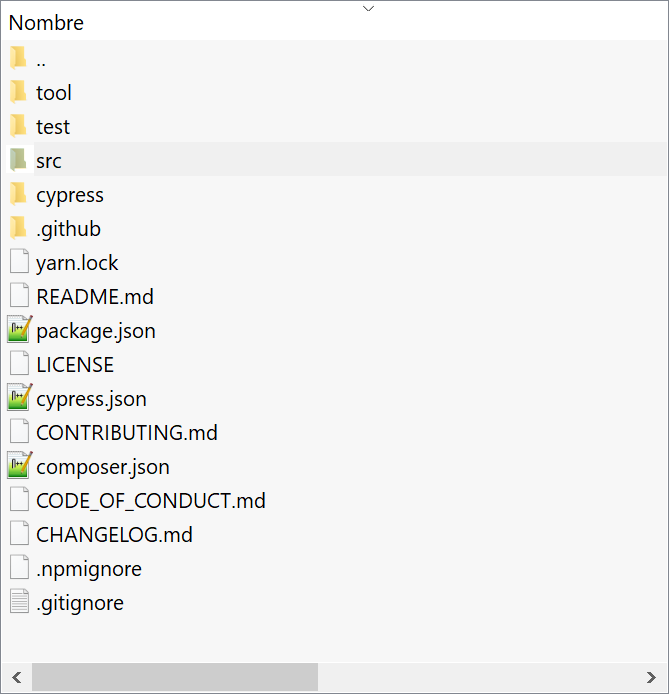Click the horizontal scrollbar right arrow
The height and width of the screenshot is (694, 669).
651,677
